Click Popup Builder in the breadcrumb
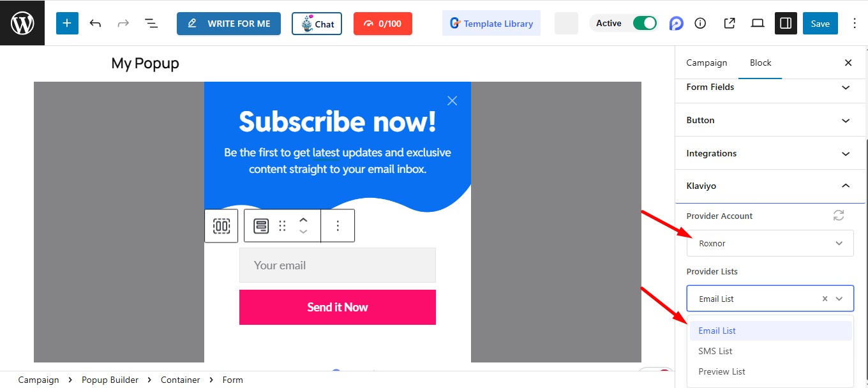Image resolution: width=868 pixels, height=388 pixels. click(x=110, y=380)
